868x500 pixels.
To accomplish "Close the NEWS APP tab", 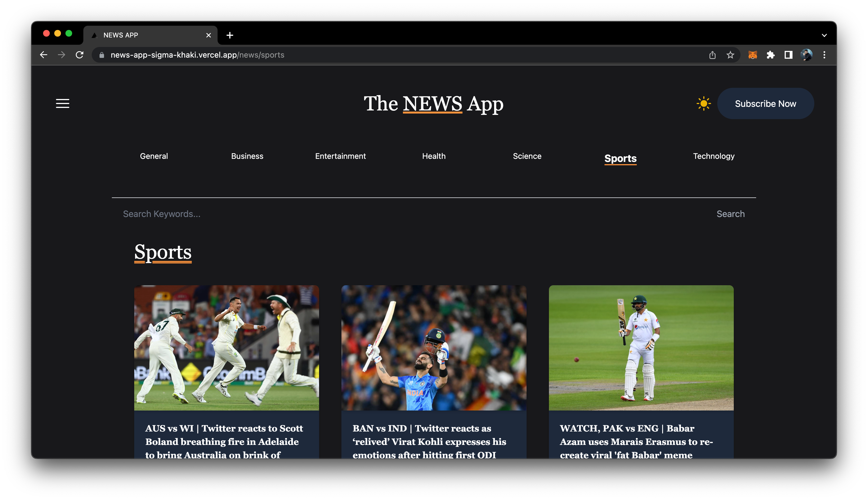I will point(208,35).
